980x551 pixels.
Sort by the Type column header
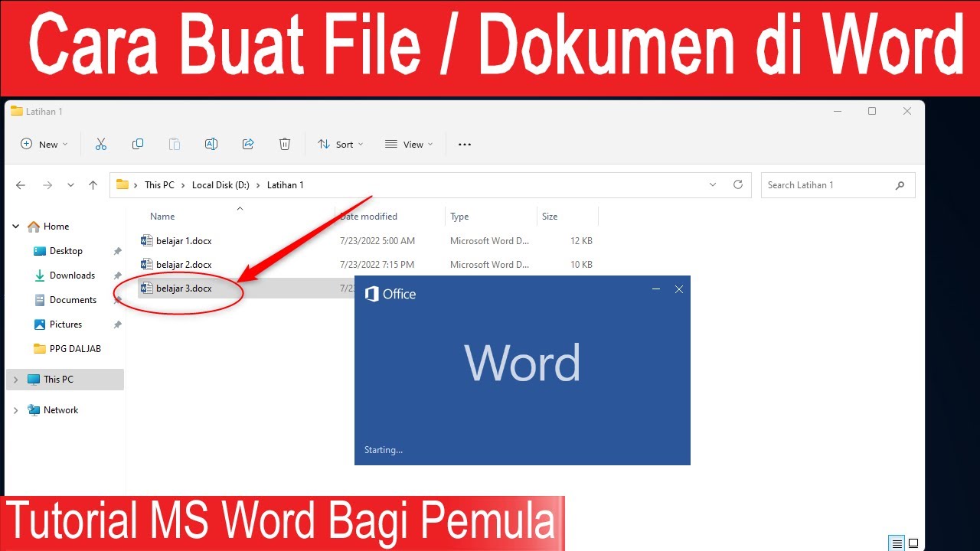click(459, 217)
